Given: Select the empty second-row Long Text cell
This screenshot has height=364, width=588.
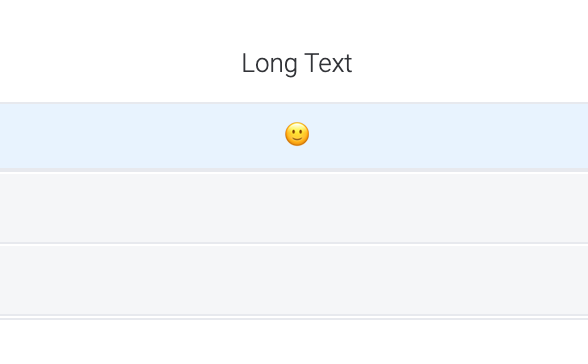Looking at the screenshot, I should tap(294, 208).
